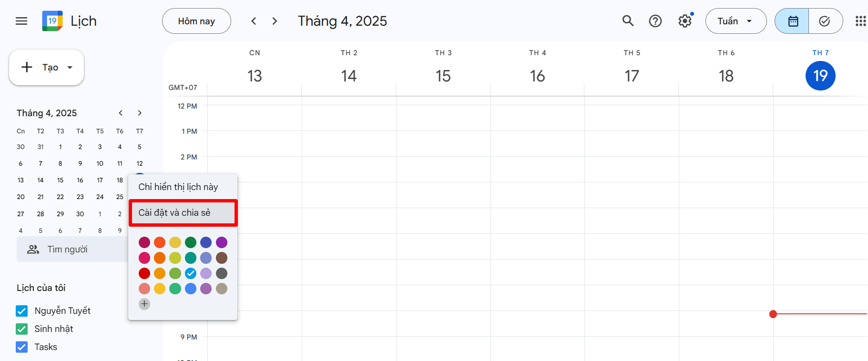Open the hamburger main menu icon

click(21, 21)
